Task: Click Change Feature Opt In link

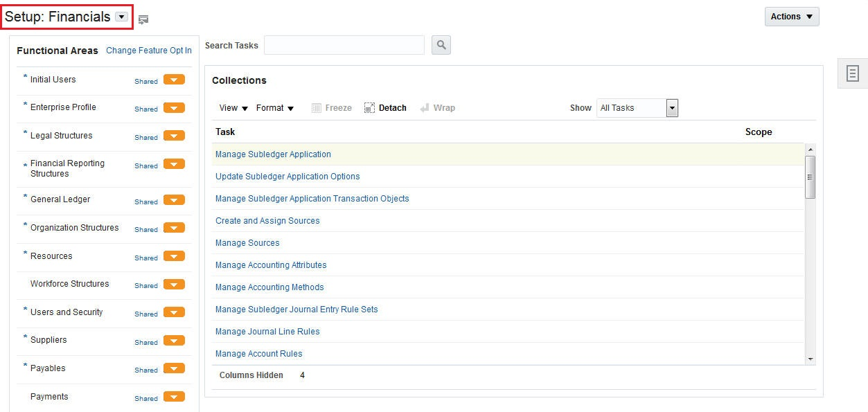Action: 149,51
